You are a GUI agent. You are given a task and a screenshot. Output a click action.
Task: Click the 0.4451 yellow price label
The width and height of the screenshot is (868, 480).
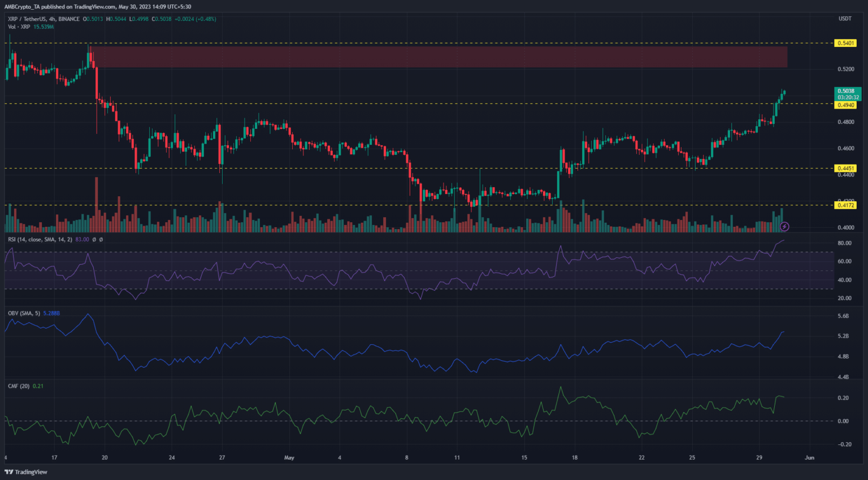(x=845, y=168)
